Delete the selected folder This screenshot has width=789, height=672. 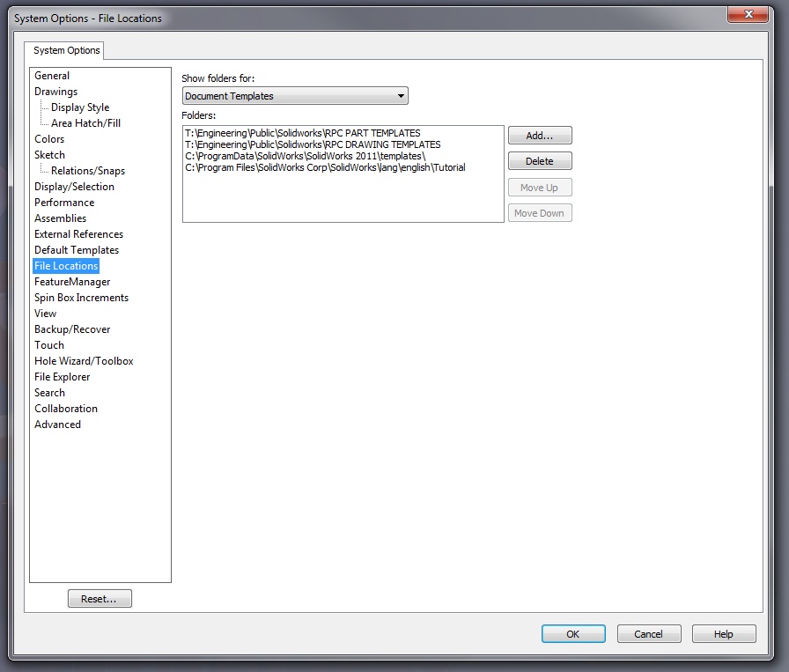pyautogui.click(x=540, y=161)
